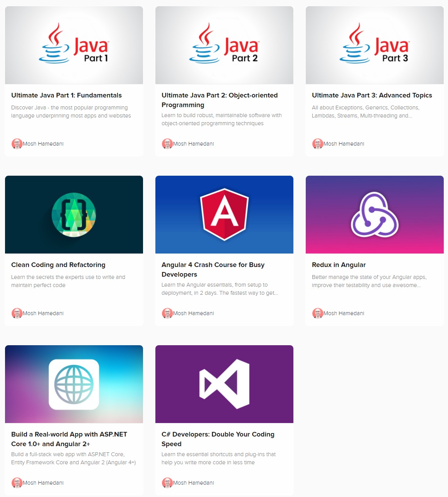
Task: Click the 'Better manage the state' description
Action: coord(369,281)
